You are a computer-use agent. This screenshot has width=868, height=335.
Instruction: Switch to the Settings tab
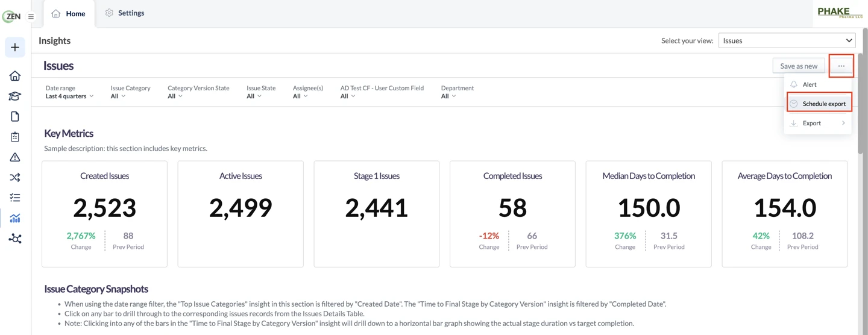coord(125,13)
